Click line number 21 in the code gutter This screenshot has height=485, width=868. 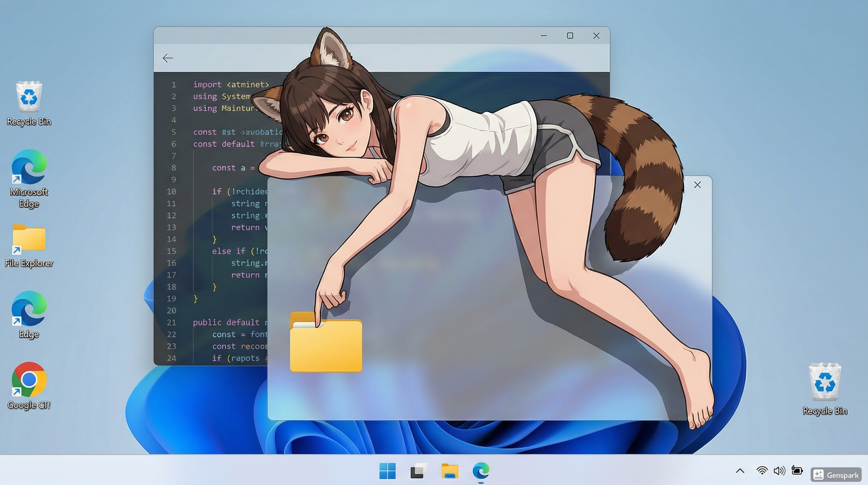point(172,322)
